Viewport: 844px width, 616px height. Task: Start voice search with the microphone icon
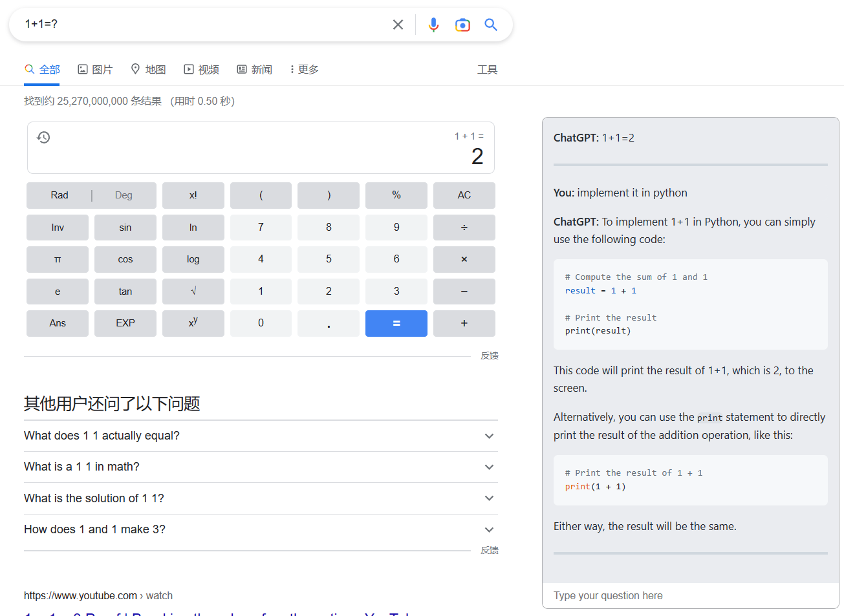click(433, 25)
